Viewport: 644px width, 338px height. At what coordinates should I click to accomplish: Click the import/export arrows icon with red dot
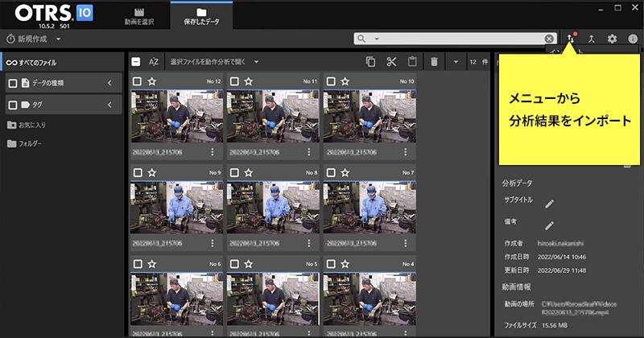pyautogui.click(x=571, y=39)
